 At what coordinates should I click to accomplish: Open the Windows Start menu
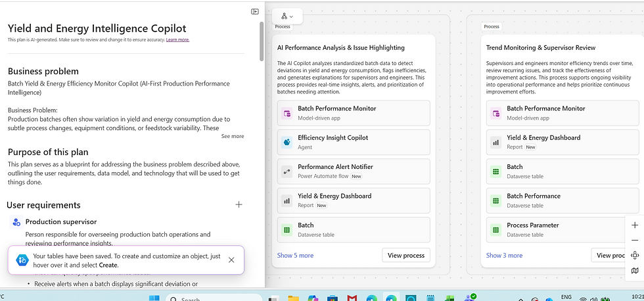(154, 299)
